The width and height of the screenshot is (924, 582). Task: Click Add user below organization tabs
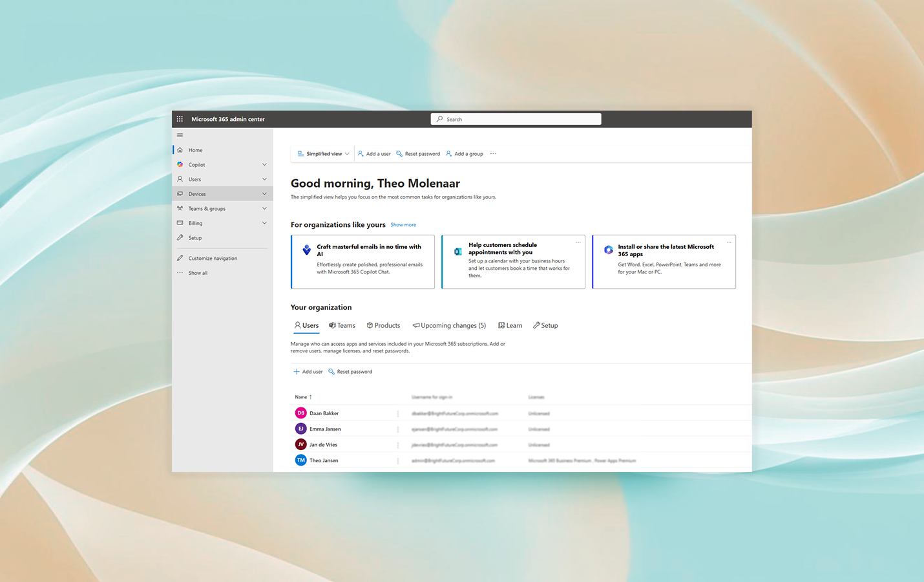(308, 372)
